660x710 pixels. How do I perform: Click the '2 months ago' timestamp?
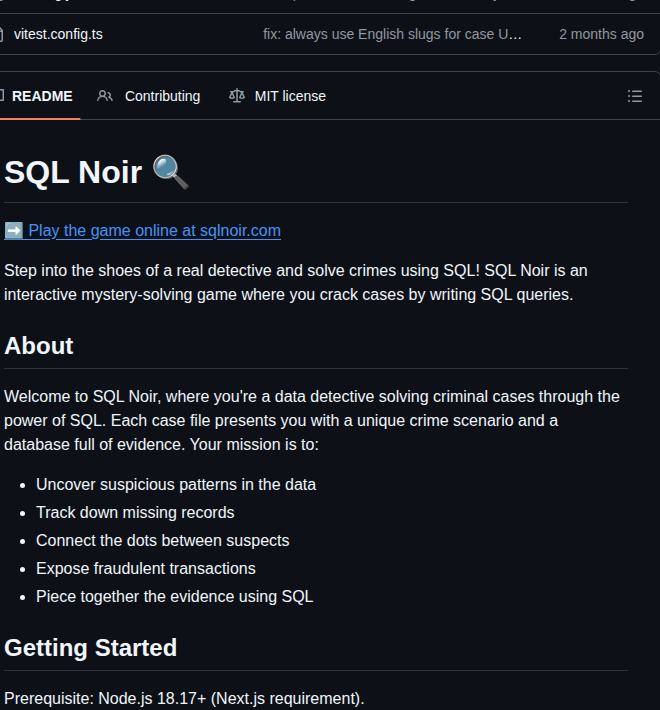601,34
